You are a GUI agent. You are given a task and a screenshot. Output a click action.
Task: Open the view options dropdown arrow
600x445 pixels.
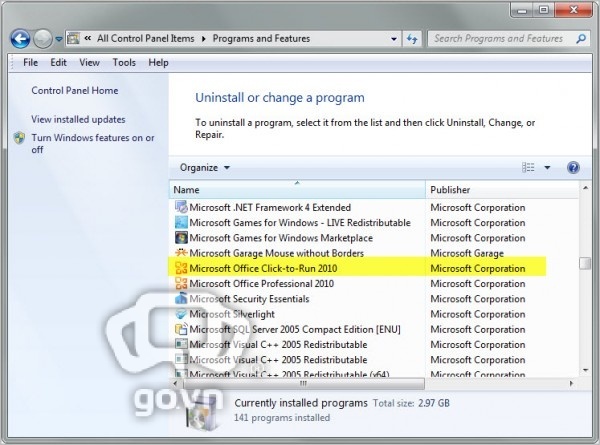click(547, 168)
